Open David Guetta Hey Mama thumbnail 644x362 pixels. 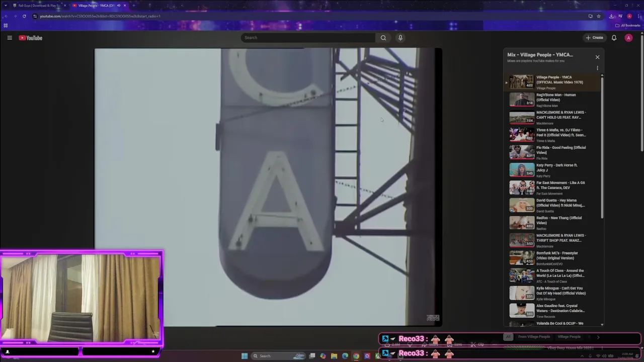[522, 205]
